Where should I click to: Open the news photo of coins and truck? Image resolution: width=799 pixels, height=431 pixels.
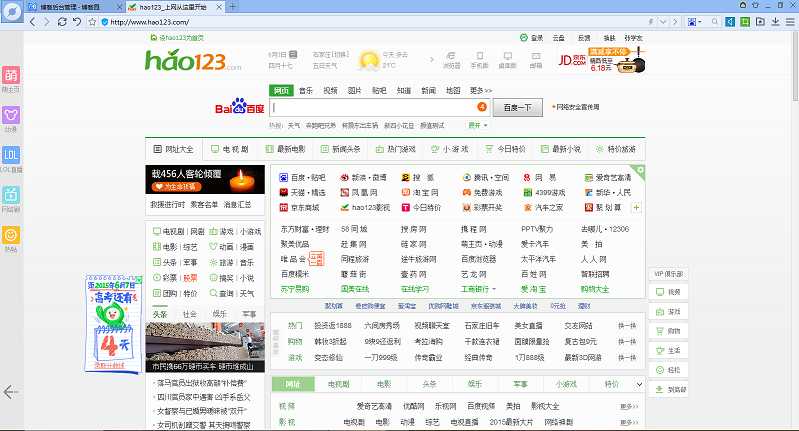[205, 347]
